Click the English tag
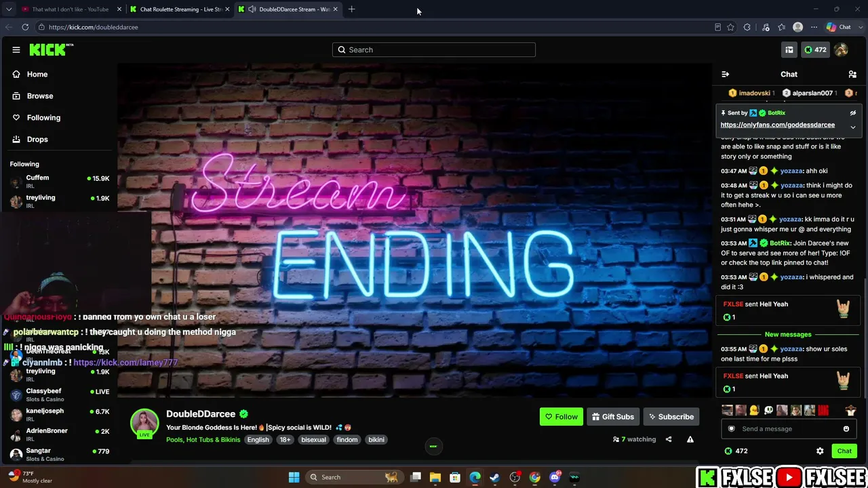 tap(258, 440)
